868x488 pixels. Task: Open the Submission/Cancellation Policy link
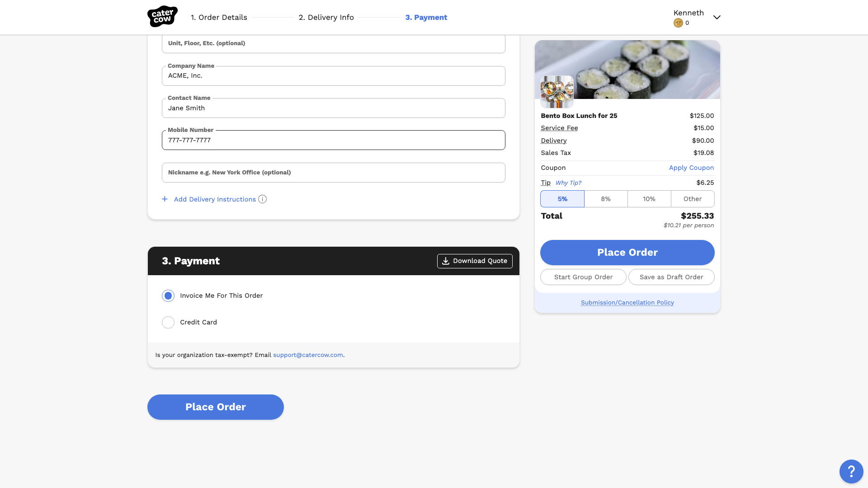click(627, 303)
